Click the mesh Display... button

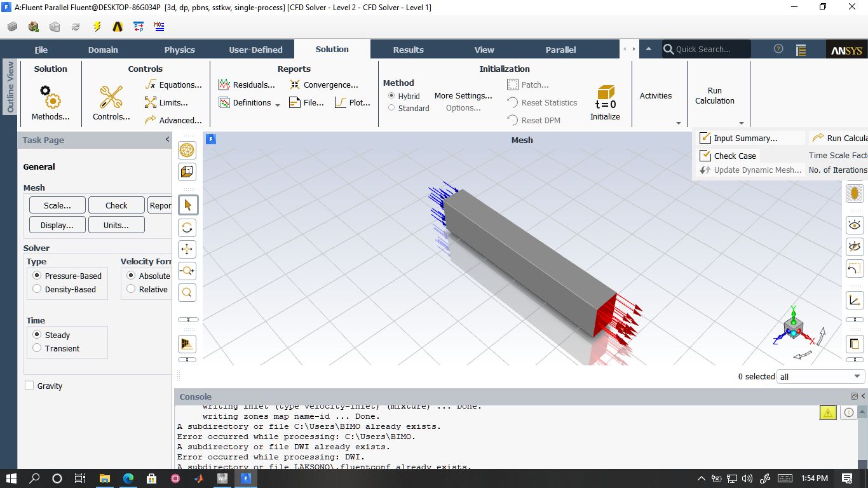[x=57, y=225]
